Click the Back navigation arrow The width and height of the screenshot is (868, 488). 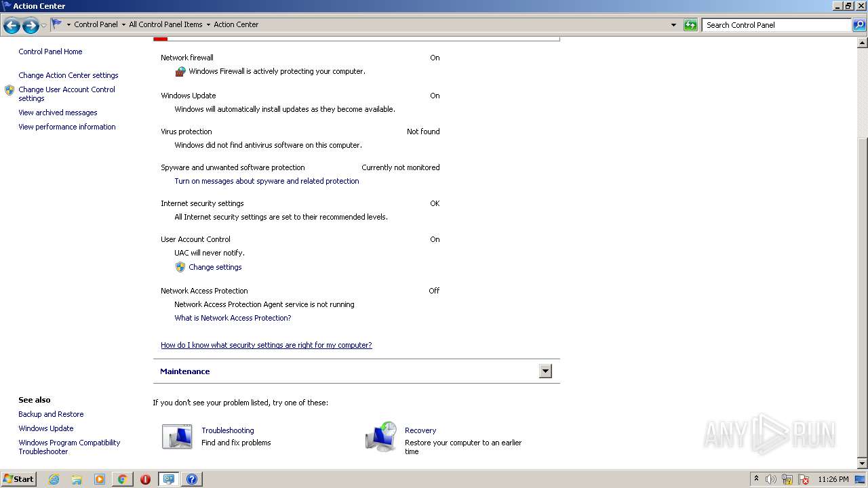click(12, 26)
